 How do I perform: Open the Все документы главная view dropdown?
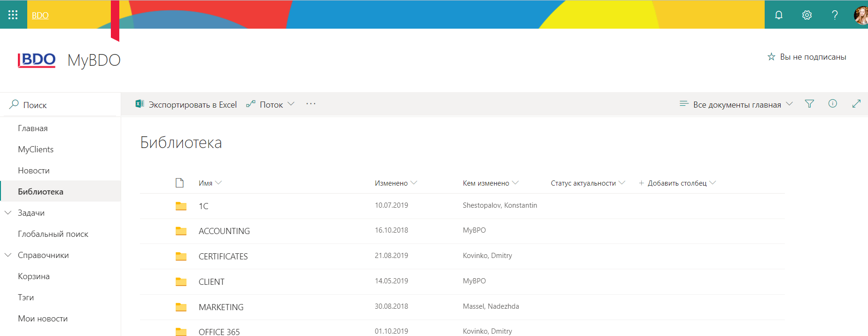(736, 104)
